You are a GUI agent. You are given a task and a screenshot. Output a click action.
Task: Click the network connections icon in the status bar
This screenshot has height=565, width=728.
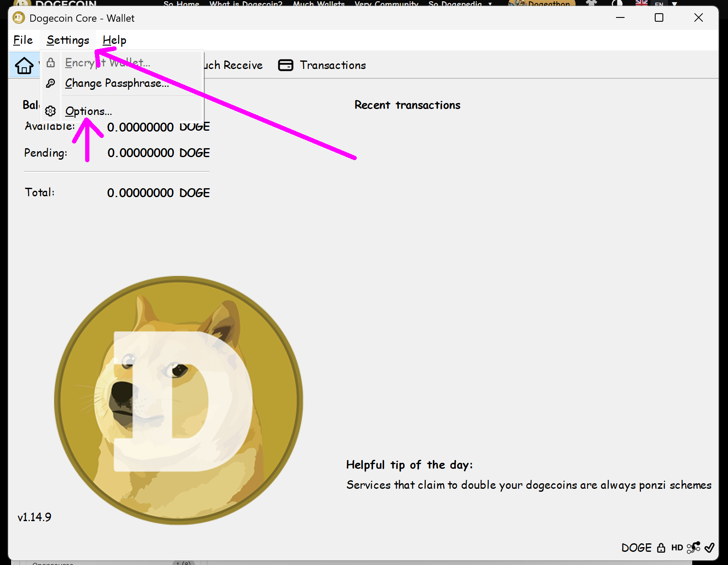[694, 547]
